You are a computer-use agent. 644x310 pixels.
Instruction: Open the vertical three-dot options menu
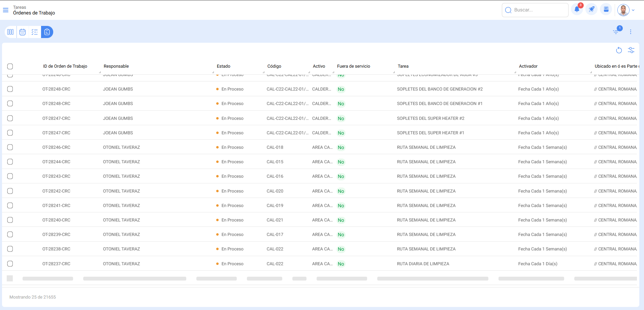[631, 32]
